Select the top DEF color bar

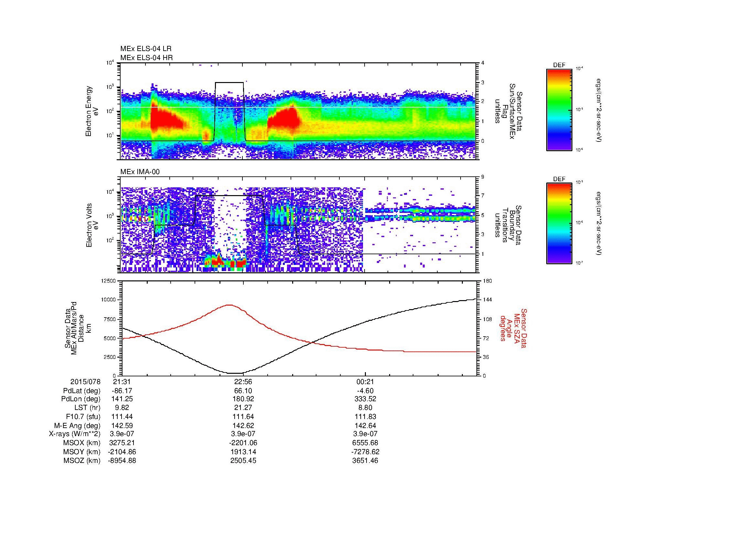(x=559, y=110)
